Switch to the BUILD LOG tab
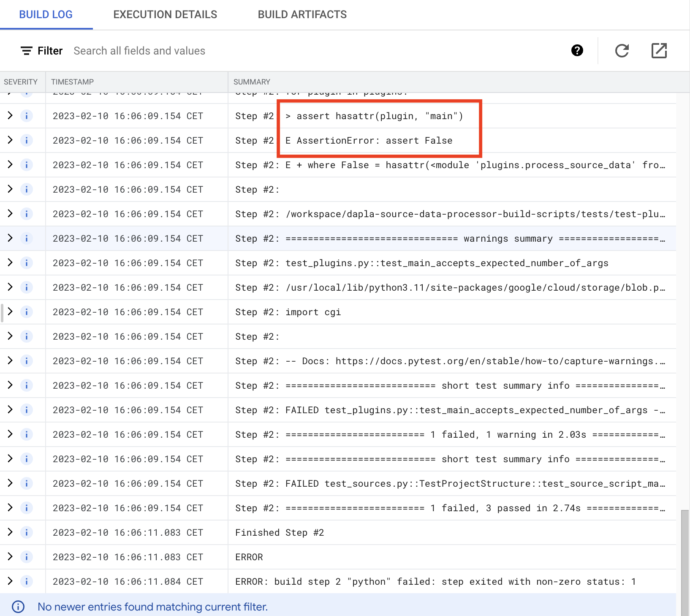 point(46,14)
